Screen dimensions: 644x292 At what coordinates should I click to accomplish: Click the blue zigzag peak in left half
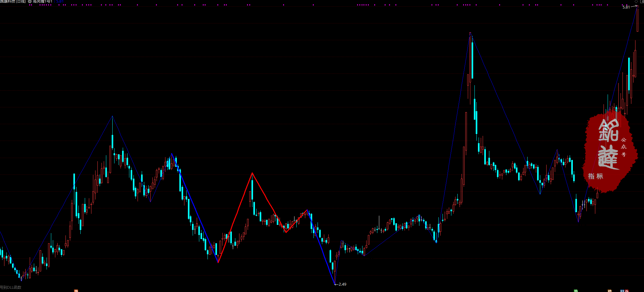(x=112, y=117)
